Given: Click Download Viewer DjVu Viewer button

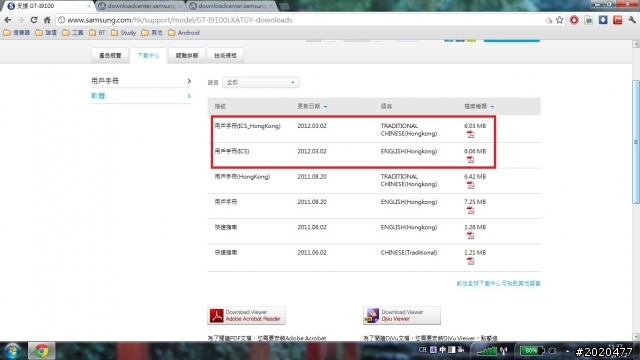Looking at the screenshot, I should (x=402, y=316).
